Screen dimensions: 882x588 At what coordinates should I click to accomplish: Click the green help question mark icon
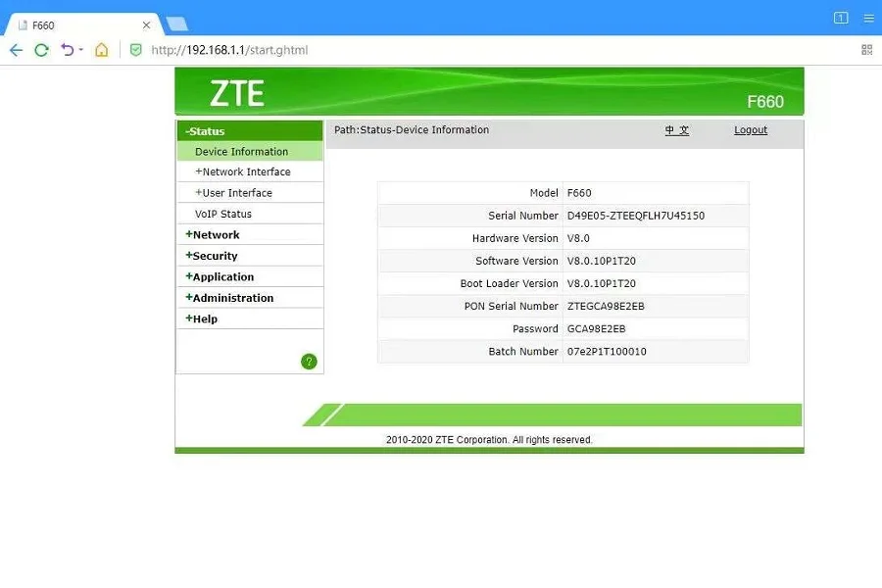[309, 362]
